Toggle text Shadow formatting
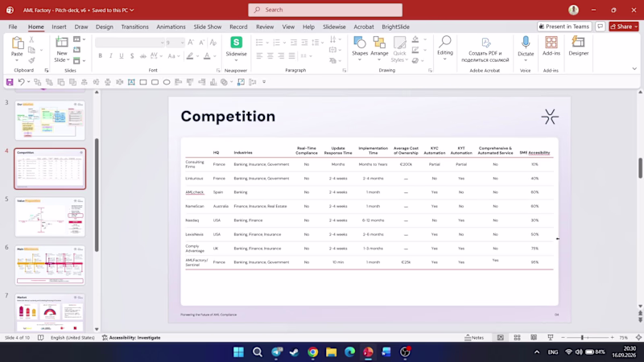Viewport: 644px width, 362px height. [x=132, y=56]
